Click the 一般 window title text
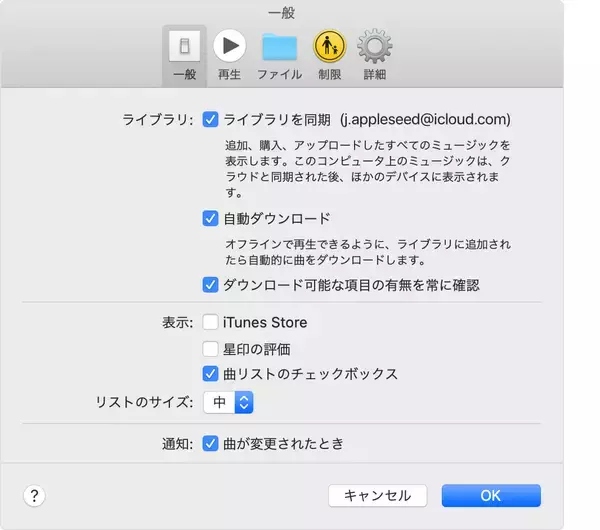Viewport: 600px width, 530px height. click(x=282, y=13)
